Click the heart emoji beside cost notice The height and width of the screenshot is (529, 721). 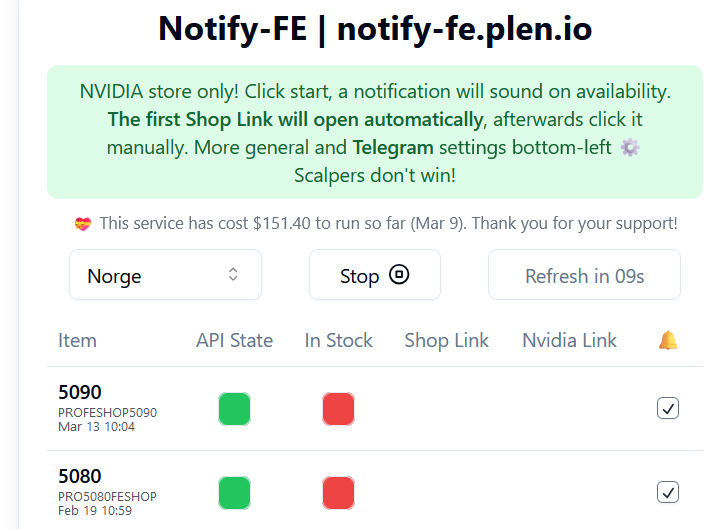(x=83, y=224)
